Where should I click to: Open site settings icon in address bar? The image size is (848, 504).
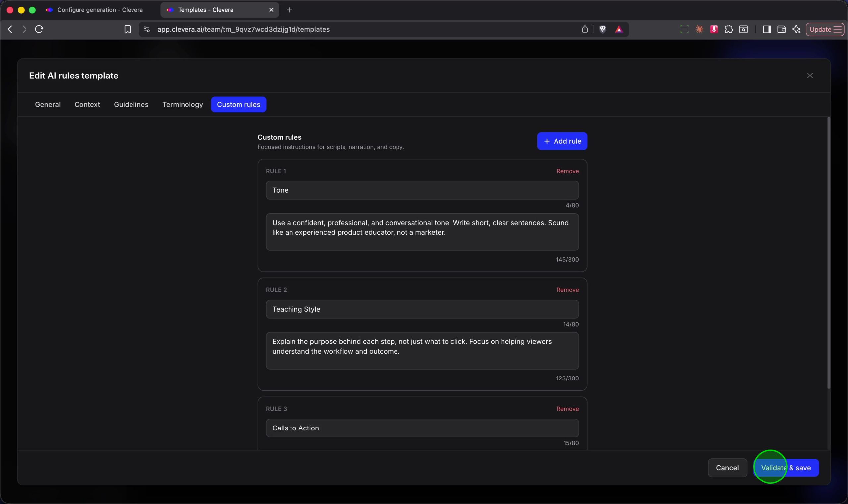coord(147,29)
